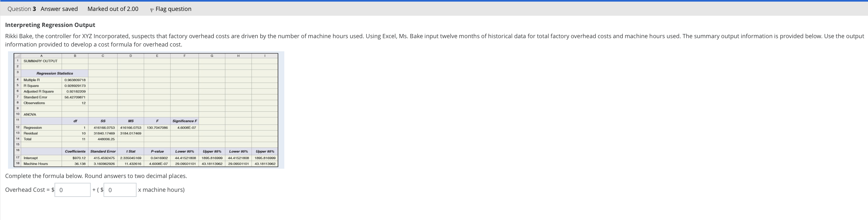Image resolution: width=868 pixels, height=220 pixels.
Task: Click the F statistic value 130.7047086
Action: point(157,128)
